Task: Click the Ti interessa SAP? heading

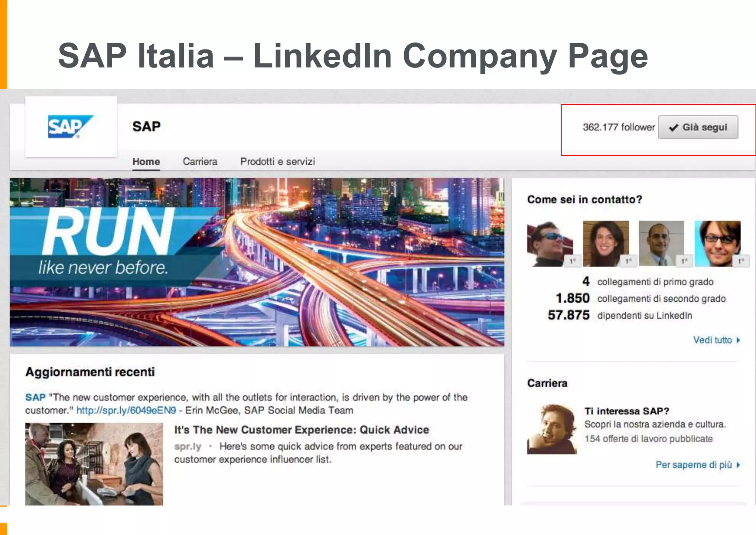Action: tap(627, 411)
